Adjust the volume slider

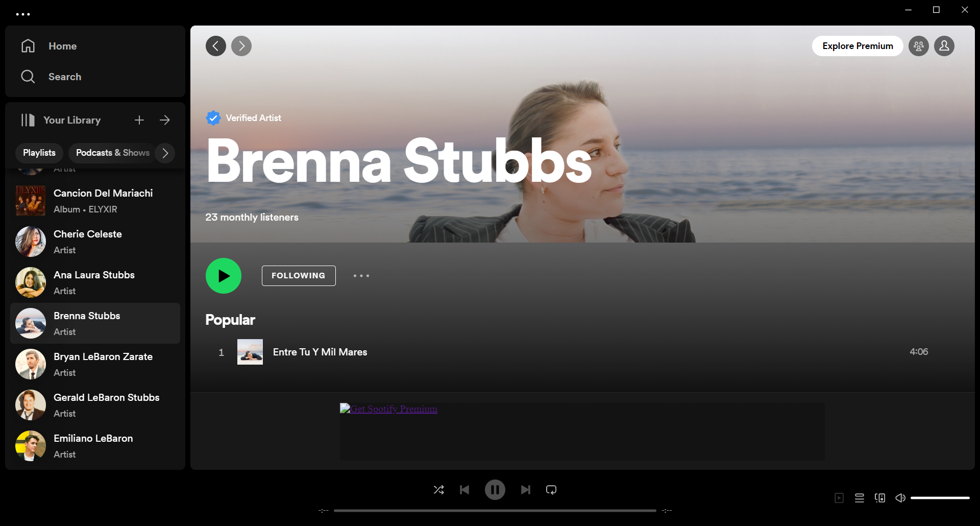click(x=940, y=498)
